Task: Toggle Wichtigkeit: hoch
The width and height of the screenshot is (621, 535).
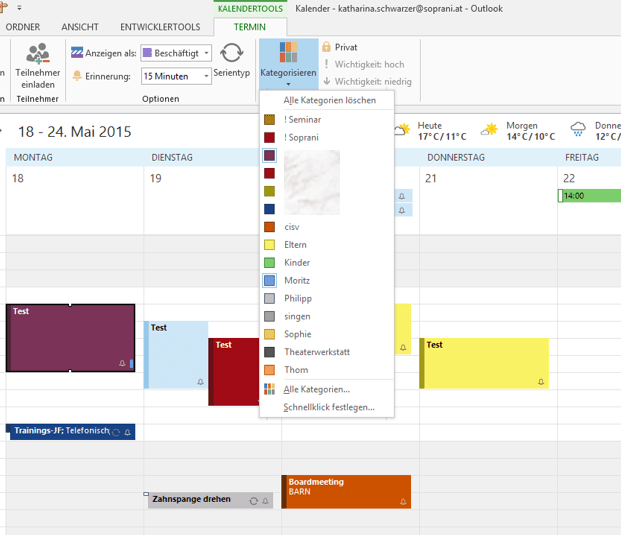Action: coord(364,64)
